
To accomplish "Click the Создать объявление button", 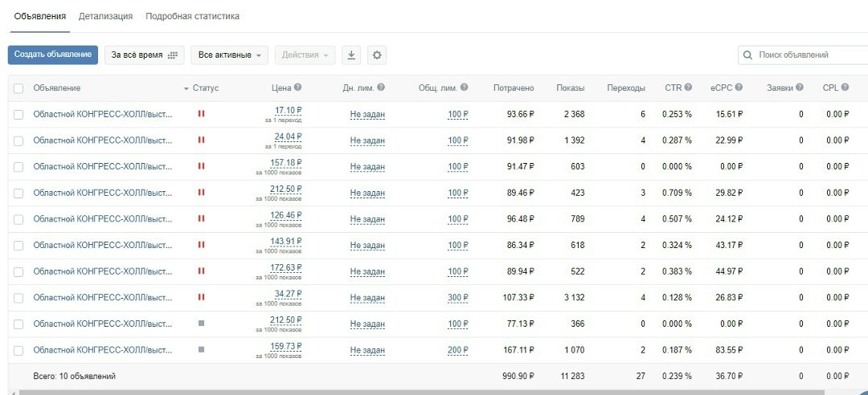I will (x=52, y=55).
